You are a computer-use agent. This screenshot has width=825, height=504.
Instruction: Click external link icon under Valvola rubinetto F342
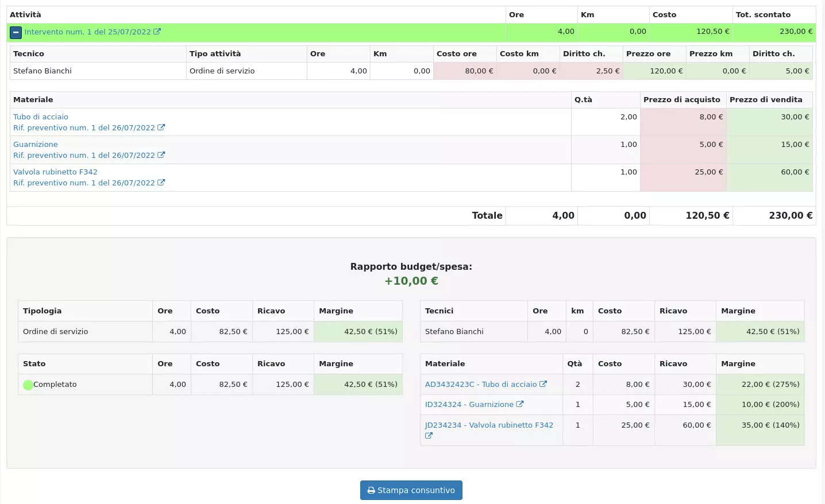(x=161, y=183)
